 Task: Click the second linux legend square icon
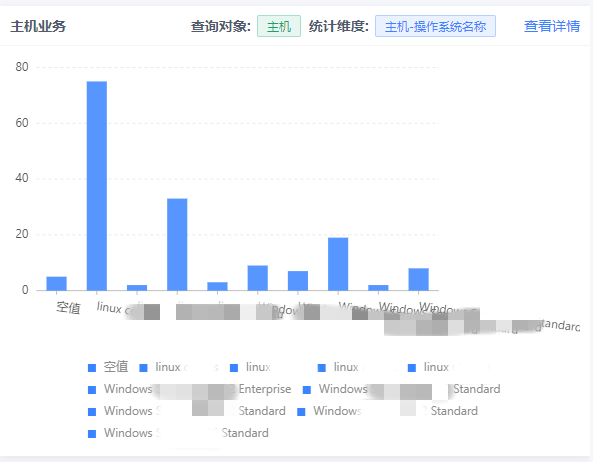234,368
